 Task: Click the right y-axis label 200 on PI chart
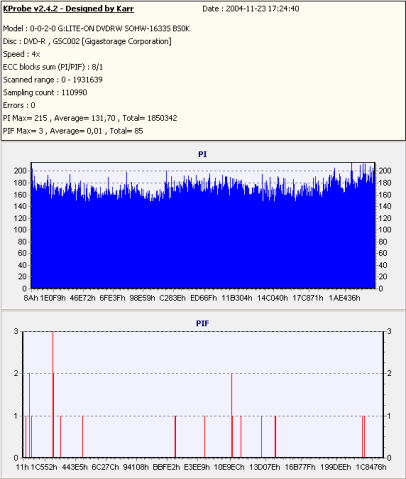[x=385, y=171]
